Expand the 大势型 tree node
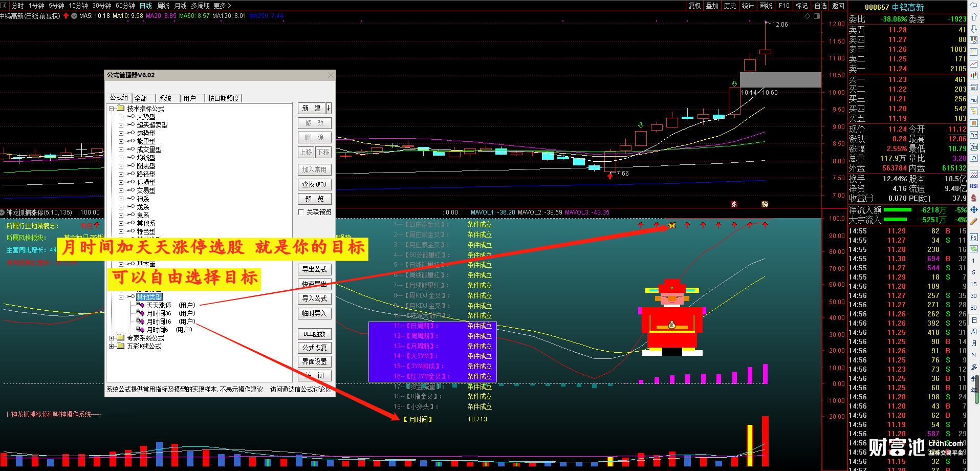Image resolution: width=980 pixels, height=471 pixels. point(121,117)
